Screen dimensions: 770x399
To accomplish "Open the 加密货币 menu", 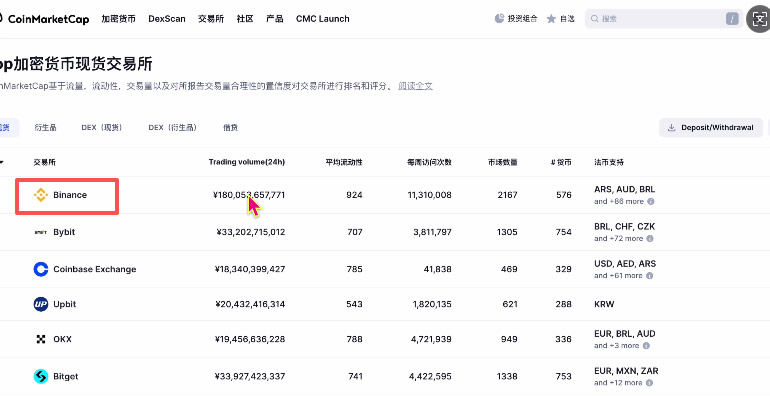I will [118, 19].
